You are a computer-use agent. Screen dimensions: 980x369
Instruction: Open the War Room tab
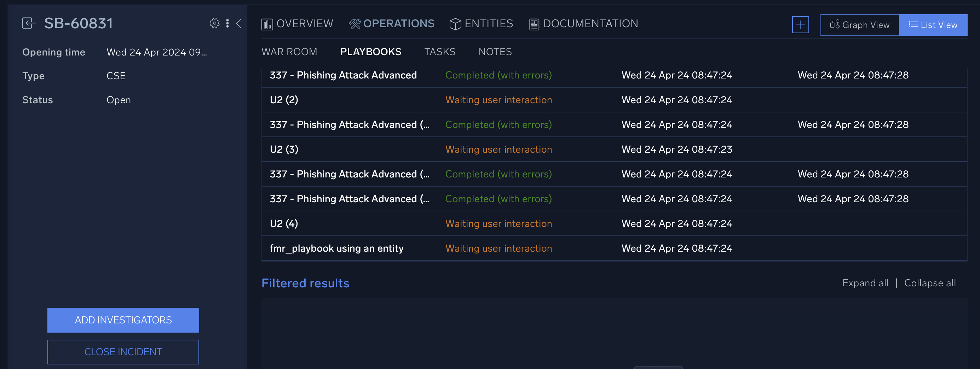coord(289,52)
